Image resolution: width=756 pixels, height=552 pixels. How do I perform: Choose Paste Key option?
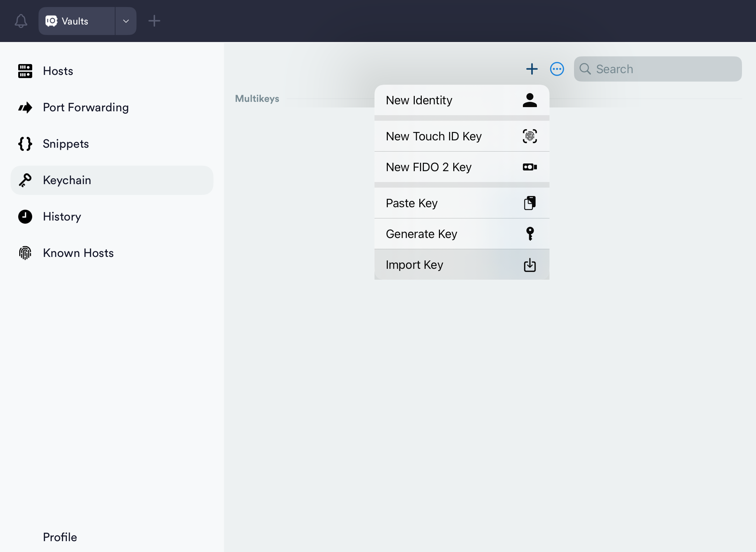[x=461, y=203]
